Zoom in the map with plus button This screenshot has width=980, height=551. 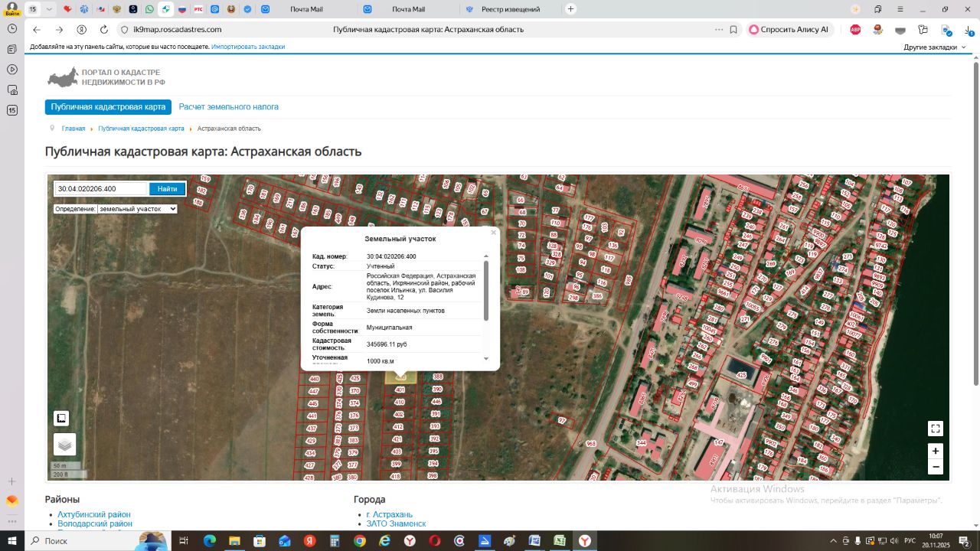point(935,451)
